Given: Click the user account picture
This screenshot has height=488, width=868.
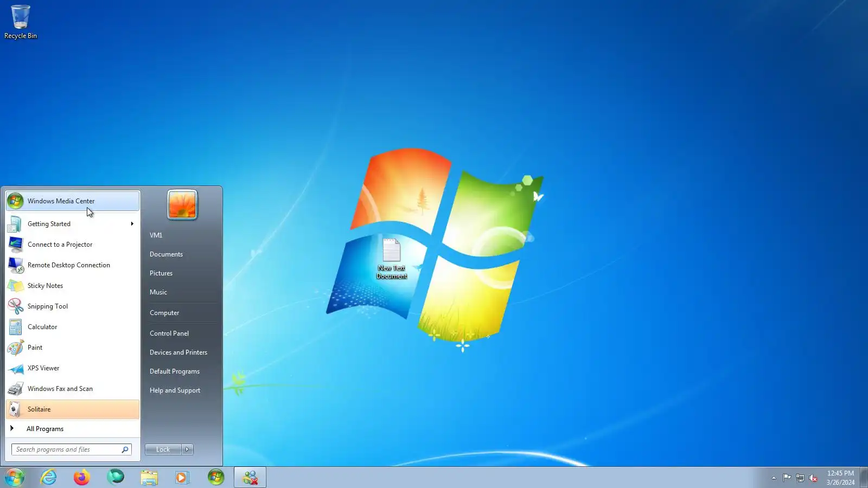Looking at the screenshot, I should tap(182, 204).
